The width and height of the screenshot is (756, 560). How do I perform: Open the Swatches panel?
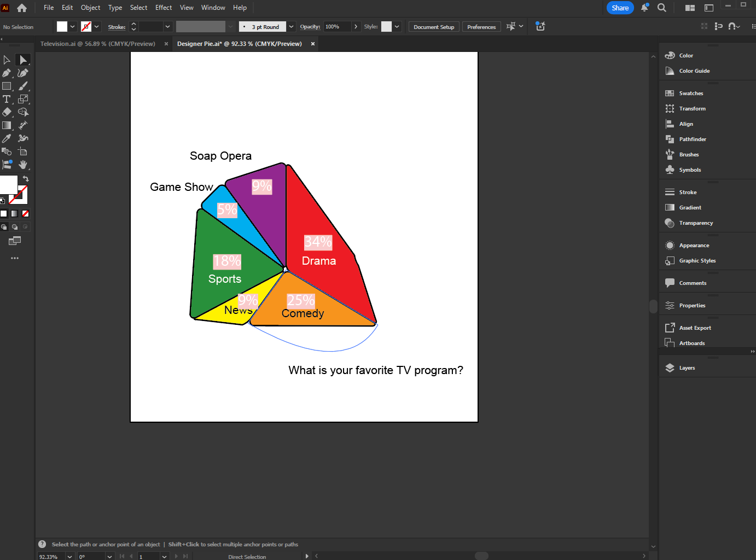coord(691,94)
